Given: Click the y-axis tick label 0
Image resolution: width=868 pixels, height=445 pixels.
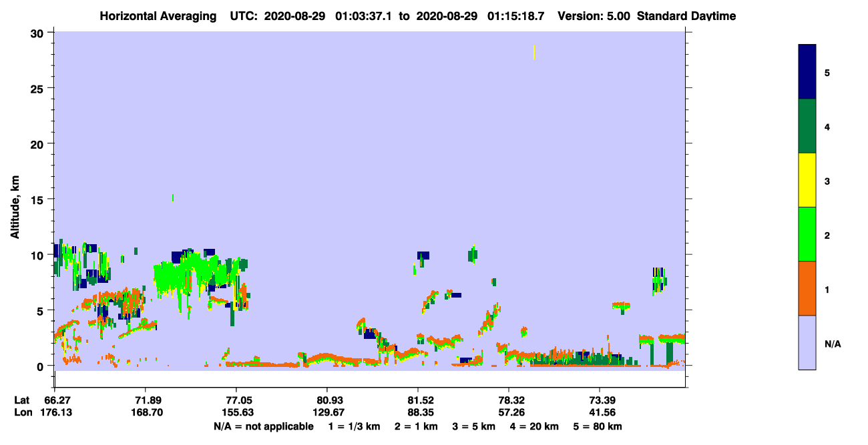Looking at the screenshot, I should (x=41, y=366).
